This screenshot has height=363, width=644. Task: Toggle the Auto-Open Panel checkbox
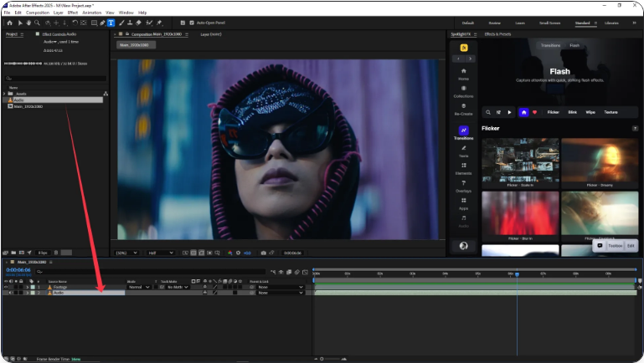192,23
